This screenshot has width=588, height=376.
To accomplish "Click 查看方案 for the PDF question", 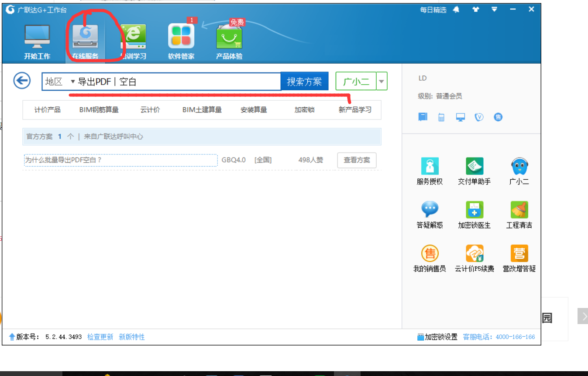I will [357, 160].
